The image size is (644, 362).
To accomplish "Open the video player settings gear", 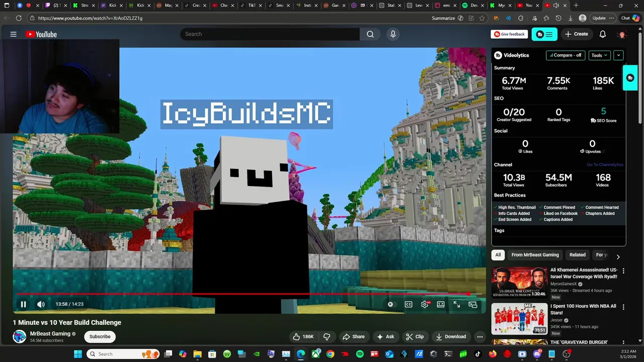I will point(425,304).
